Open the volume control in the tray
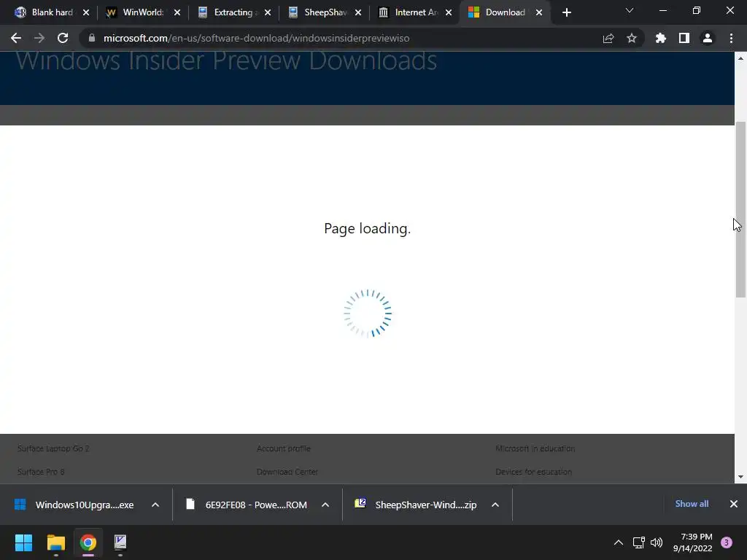 657,542
